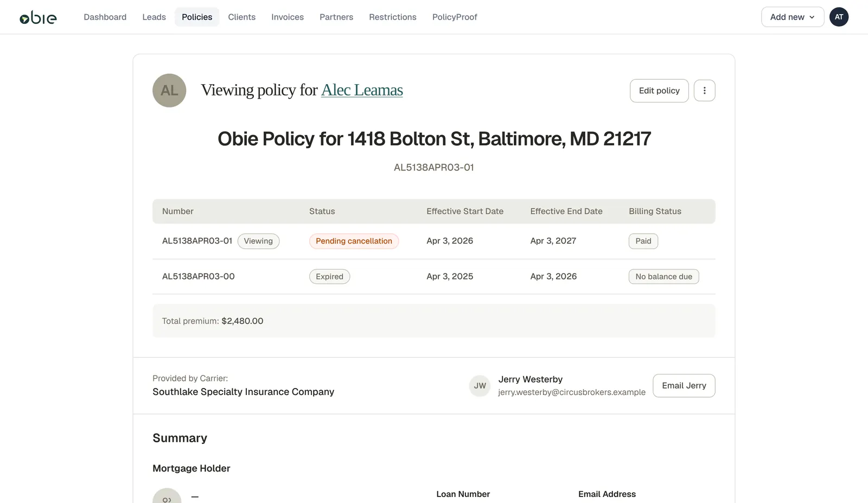Expand the Add new dropdown

click(x=793, y=17)
